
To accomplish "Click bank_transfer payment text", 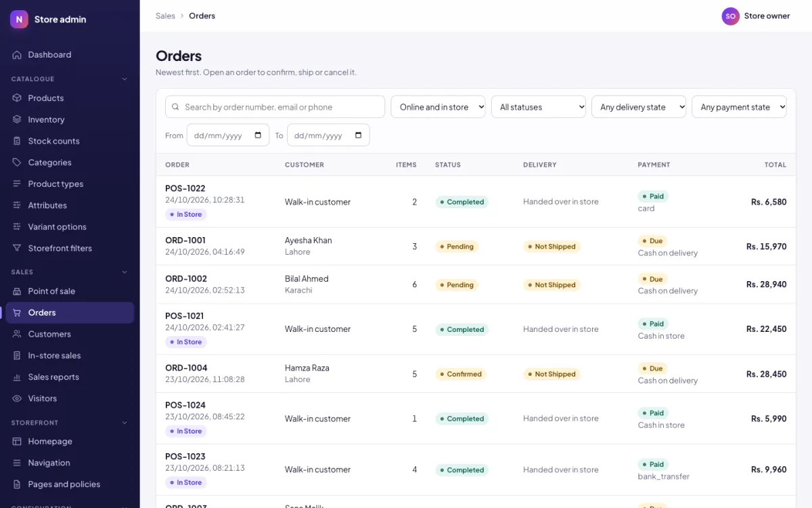I will 663,477.
